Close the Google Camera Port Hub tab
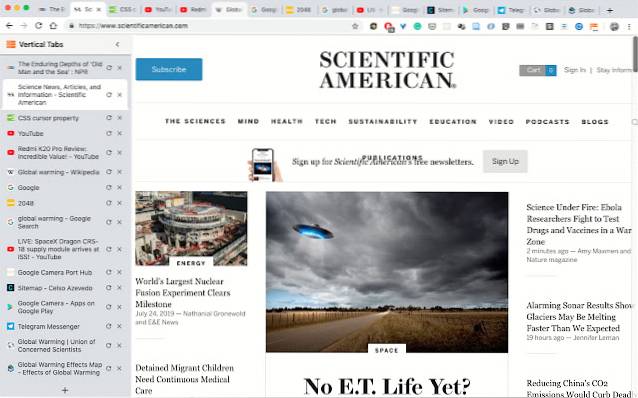Screen dimensions: 638x398 [120, 272]
